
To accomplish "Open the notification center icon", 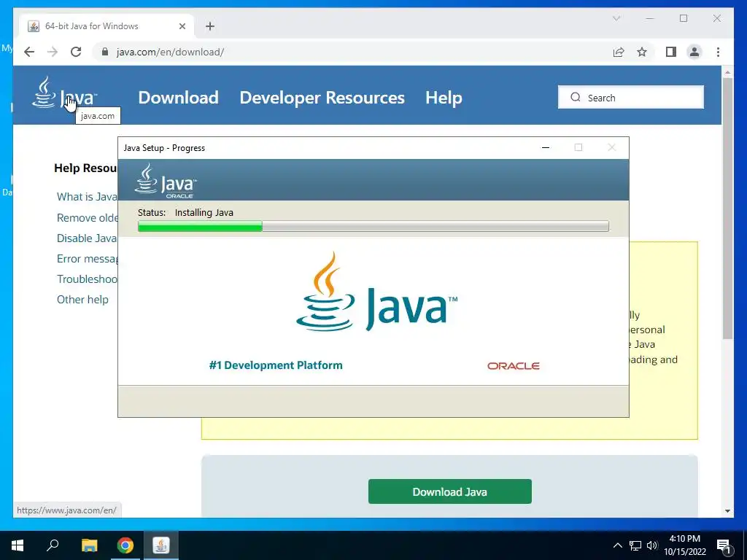I will [724, 545].
